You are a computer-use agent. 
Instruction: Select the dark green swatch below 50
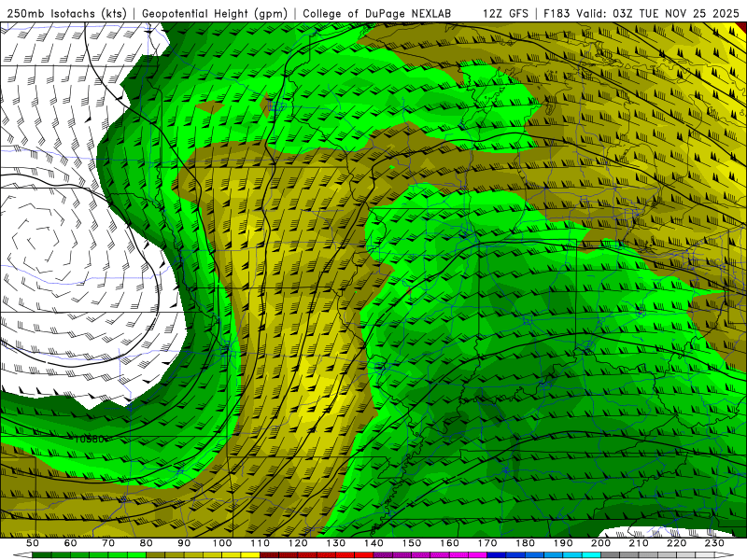point(41,554)
